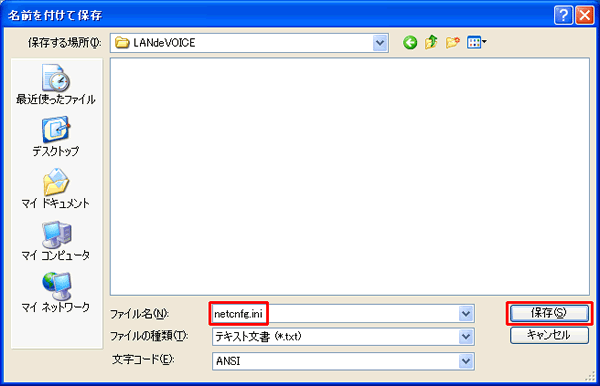600x386 pixels.
Task: Click the netcnfg.ini file name field
Action: pos(343,314)
